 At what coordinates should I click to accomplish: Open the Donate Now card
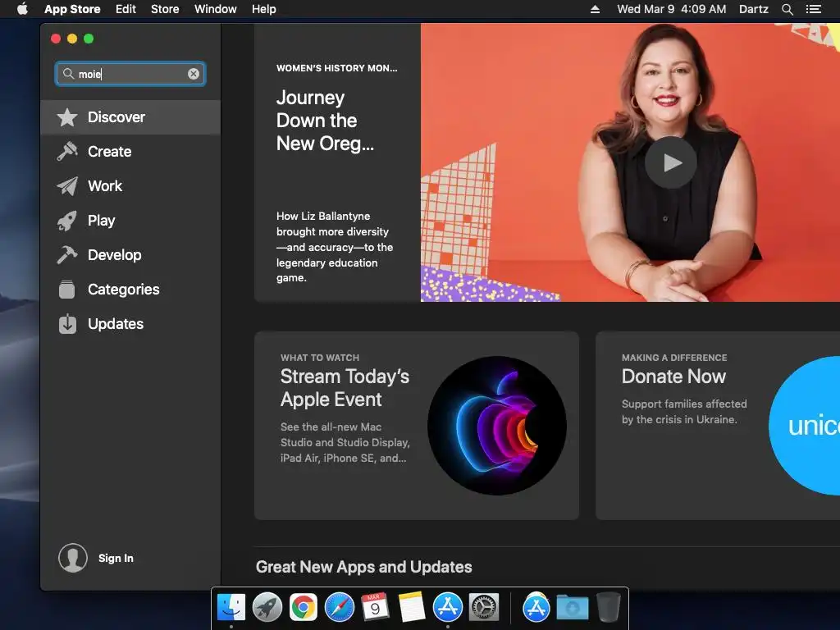(718, 426)
